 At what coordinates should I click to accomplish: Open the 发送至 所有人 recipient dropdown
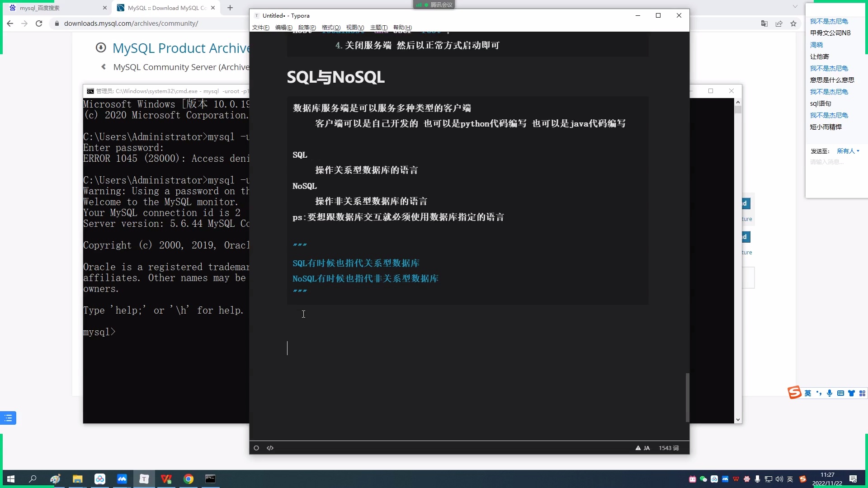click(848, 150)
